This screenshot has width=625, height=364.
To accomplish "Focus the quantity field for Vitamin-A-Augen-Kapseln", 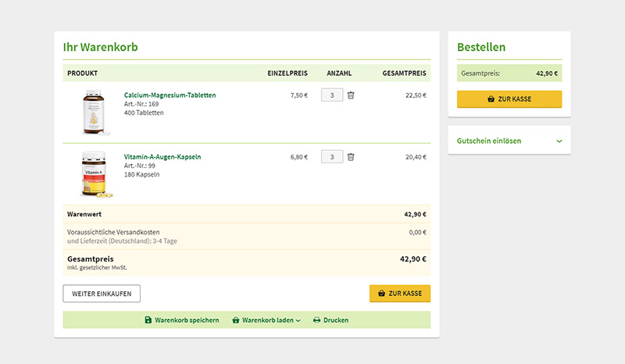I will pos(332,157).
